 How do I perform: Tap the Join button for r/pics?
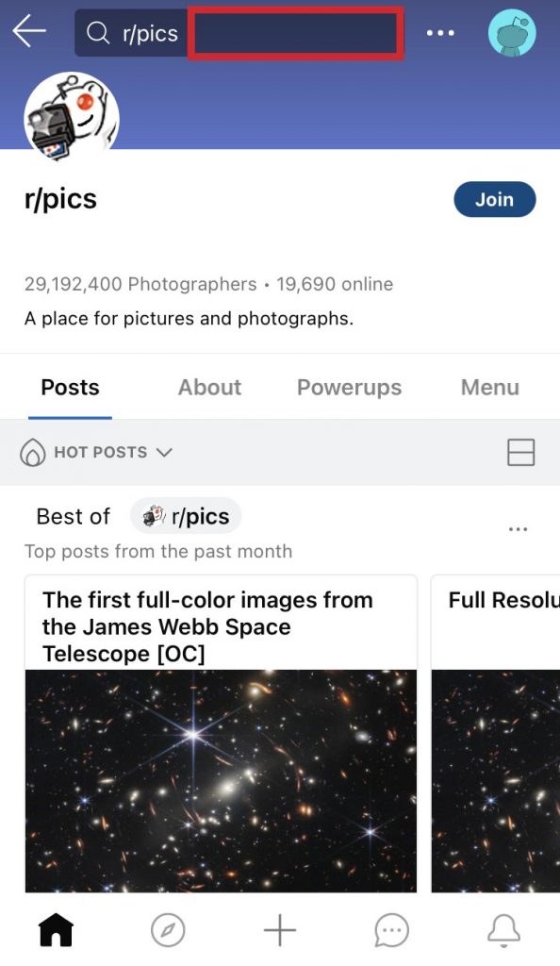click(x=494, y=199)
